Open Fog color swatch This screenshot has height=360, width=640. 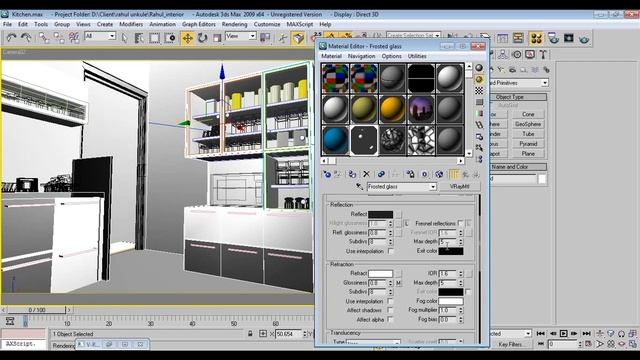pos(451,301)
